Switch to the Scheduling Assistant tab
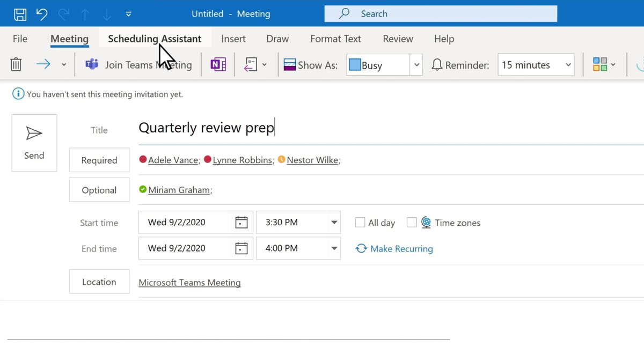This screenshot has height=362, width=644. (x=155, y=39)
